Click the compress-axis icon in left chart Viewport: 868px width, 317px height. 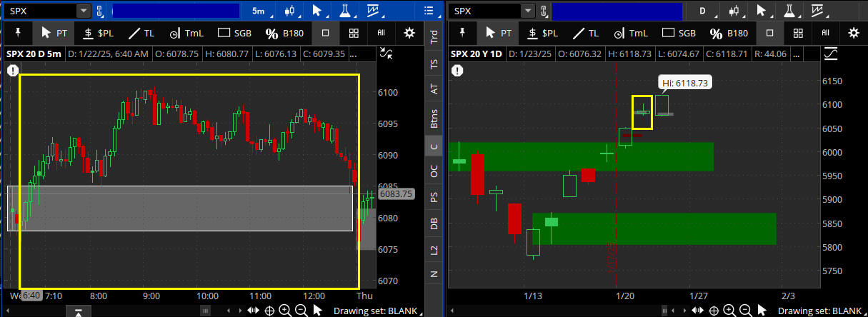point(386,53)
